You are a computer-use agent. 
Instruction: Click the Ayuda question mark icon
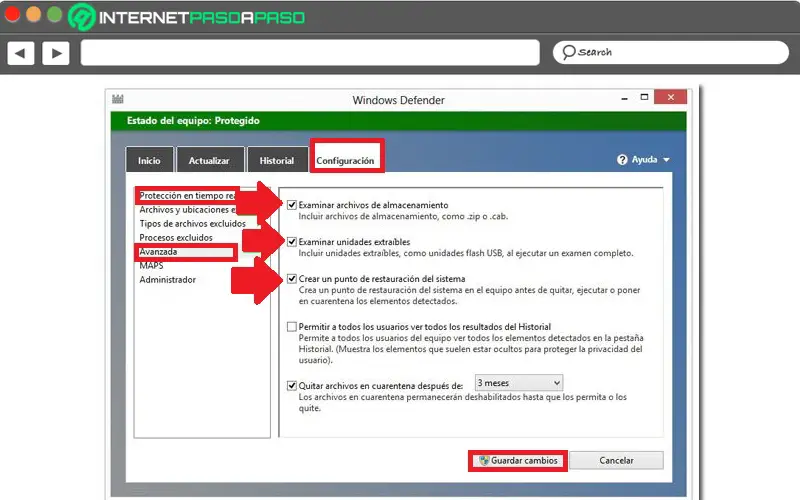tap(622, 160)
